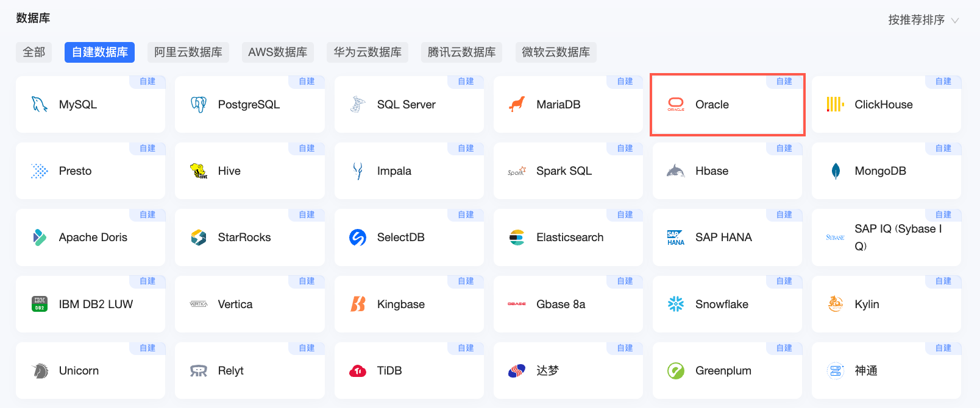Click the 自建 tag on Oracle card
980x408 pixels.
click(784, 82)
